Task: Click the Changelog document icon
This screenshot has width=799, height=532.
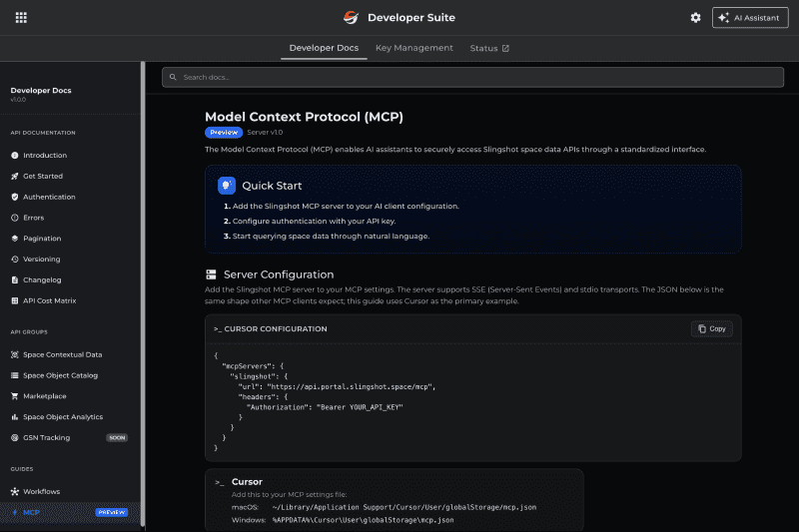Action: [x=15, y=280]
